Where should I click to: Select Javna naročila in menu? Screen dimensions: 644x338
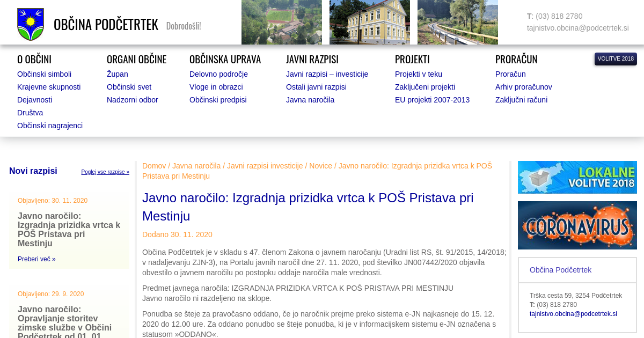pyautogui.click(x=310, y=100)
